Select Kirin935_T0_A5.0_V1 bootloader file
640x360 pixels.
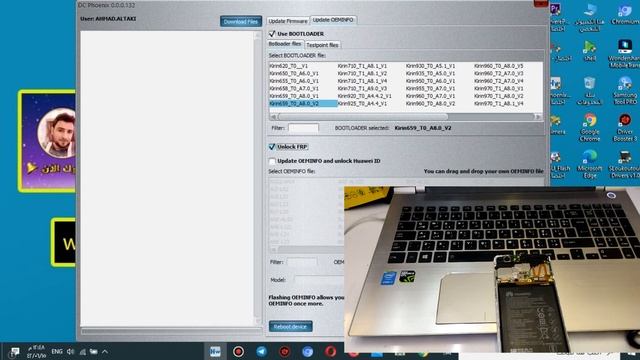[431, 73]
